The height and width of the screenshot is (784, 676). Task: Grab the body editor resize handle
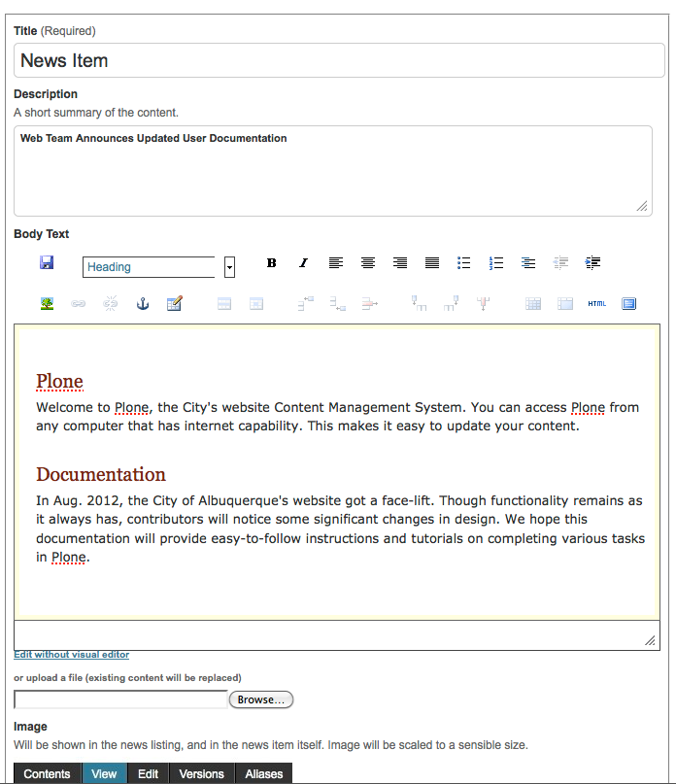point(650,640)
